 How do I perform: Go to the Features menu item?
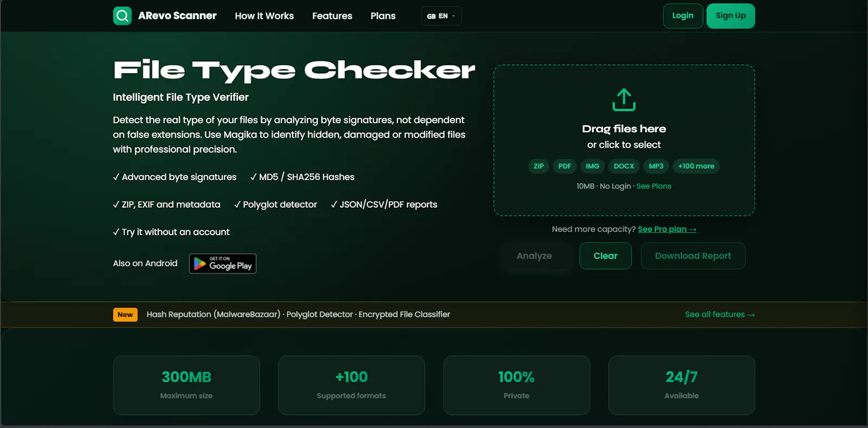pyautogui.click(x=332, y=16)
